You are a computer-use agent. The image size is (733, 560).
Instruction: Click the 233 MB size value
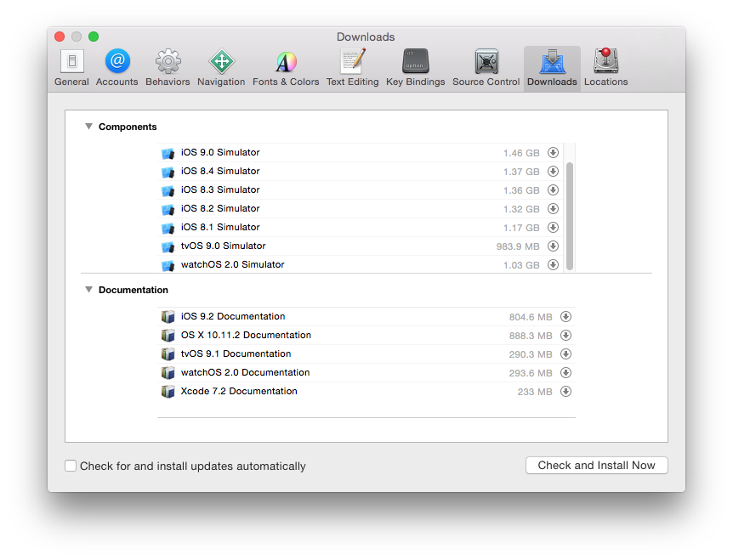(x=535, y=392)
